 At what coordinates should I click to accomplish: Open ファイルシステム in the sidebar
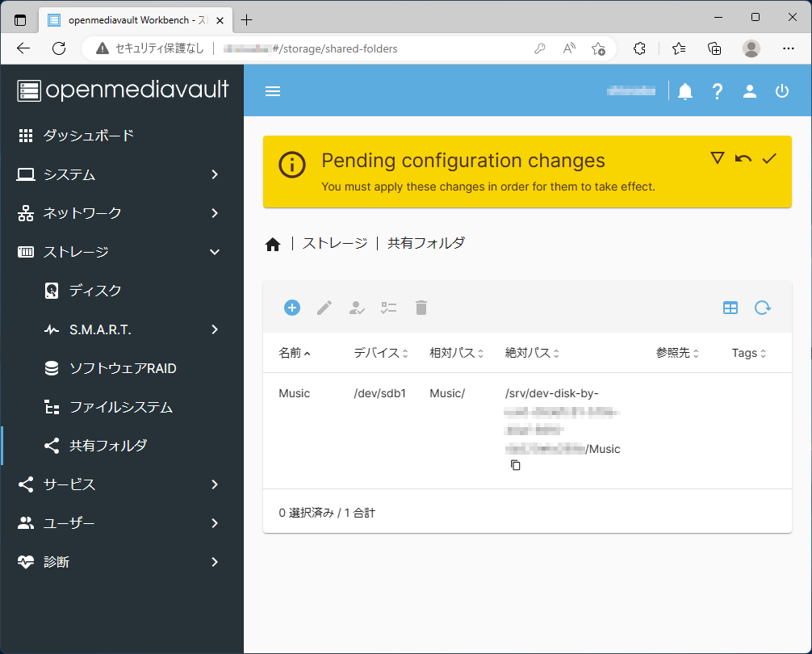click(x=121, y=407)
